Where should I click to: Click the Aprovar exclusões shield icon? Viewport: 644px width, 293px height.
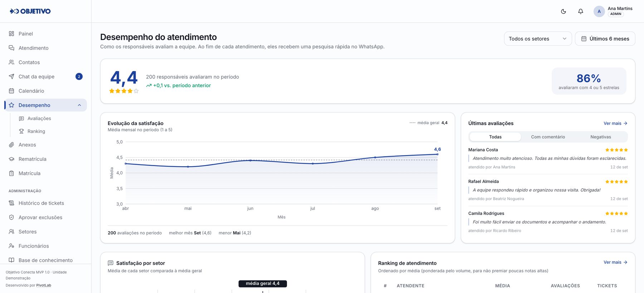tap(11, 217)
